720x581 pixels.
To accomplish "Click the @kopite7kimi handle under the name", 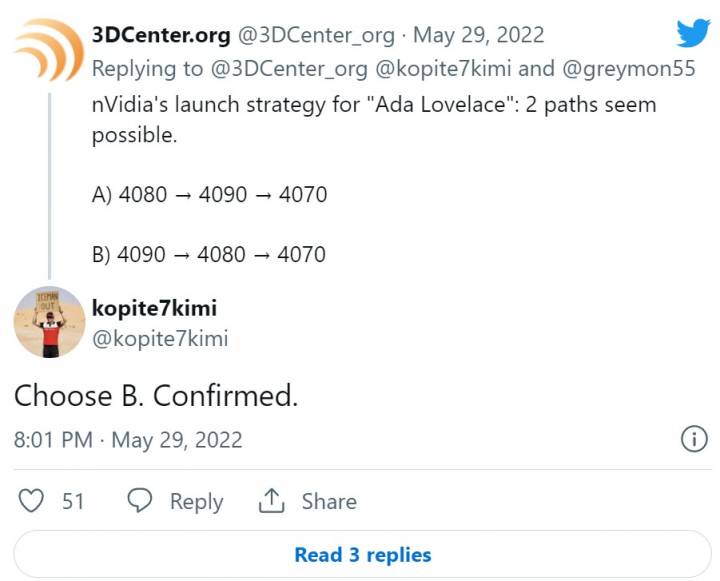I will tap(160, 339).
